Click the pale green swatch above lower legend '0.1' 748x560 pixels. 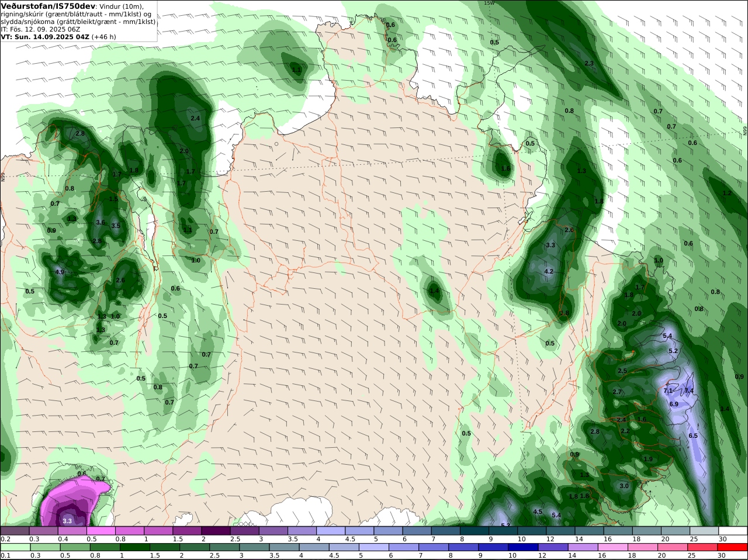[x=15, y=547]
